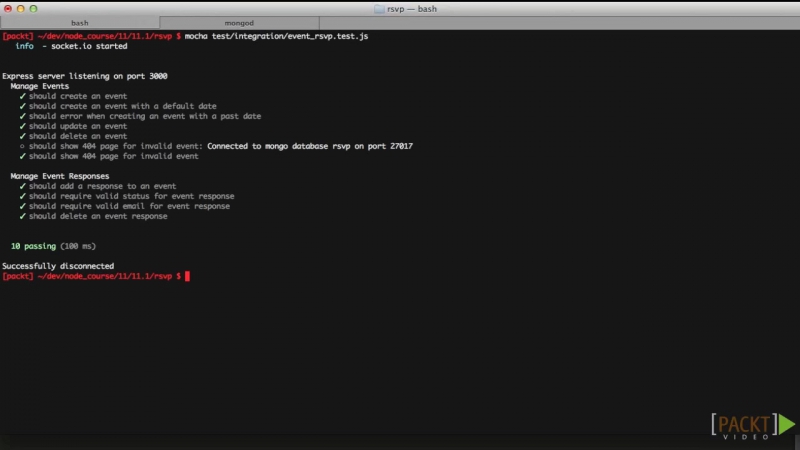Click 'should delete an event' line

click(x=78, y=136)
